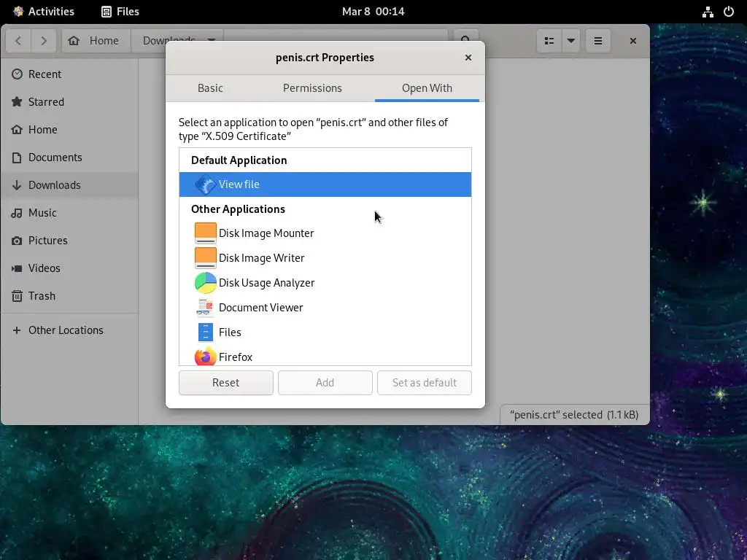
Task: Open Pictures in sidebar
Action: (x=69, y=241)
